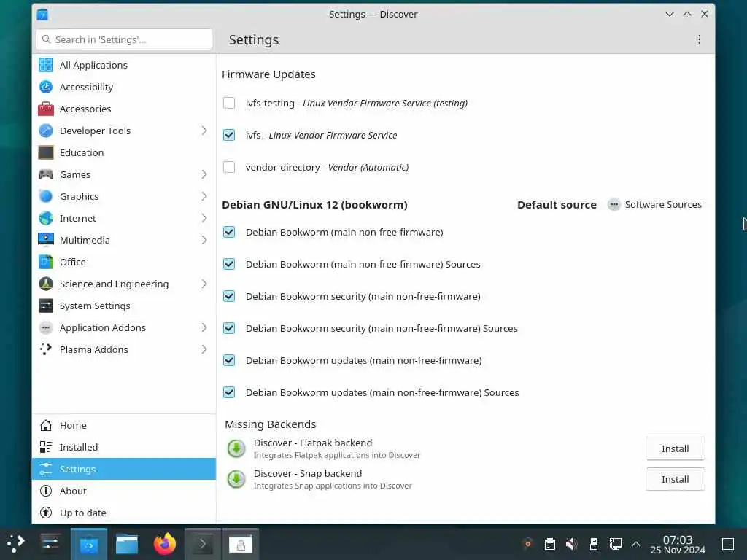Click the Accessibility category icon
Screen dimensions: 747x560
point(46,87)
